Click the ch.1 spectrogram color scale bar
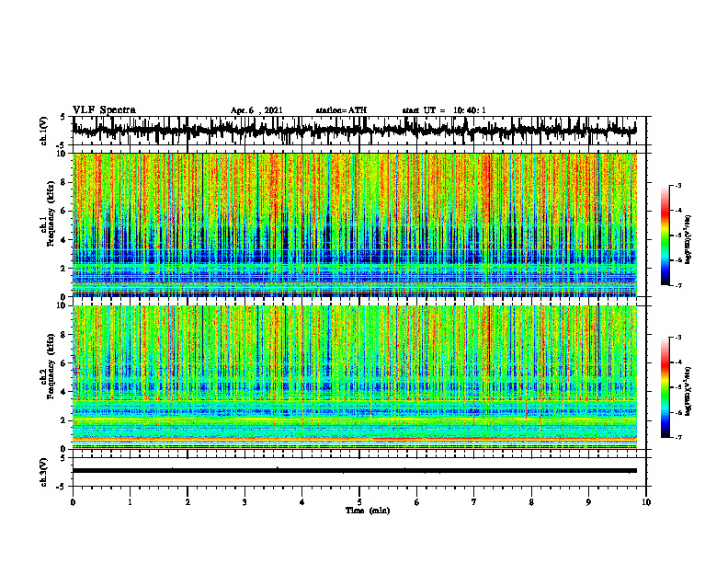728x563 pixels. coord(665,236)
